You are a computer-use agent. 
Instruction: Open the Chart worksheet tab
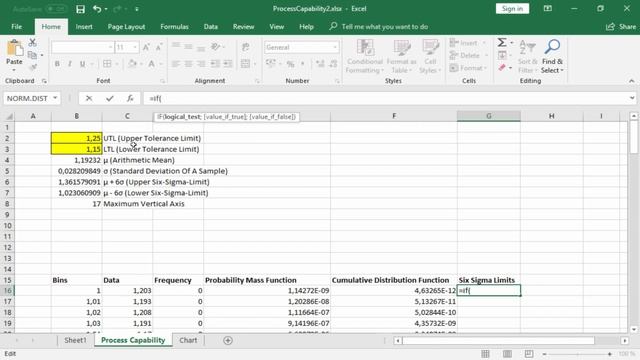(x=188, y=340)
